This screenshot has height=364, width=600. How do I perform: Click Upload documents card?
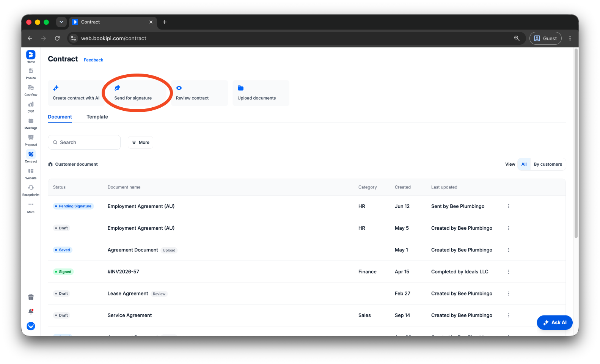(261, 93)
